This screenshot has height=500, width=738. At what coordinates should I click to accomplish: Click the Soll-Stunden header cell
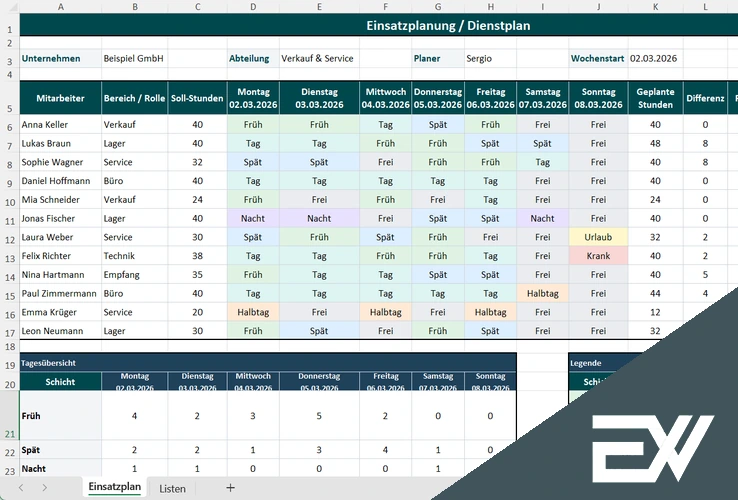(197, 98)
